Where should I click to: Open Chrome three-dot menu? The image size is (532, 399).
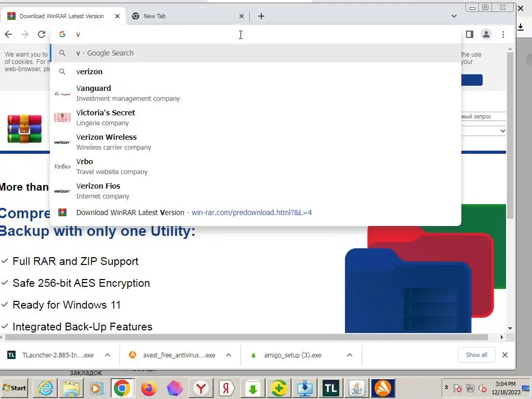point(503,34)
